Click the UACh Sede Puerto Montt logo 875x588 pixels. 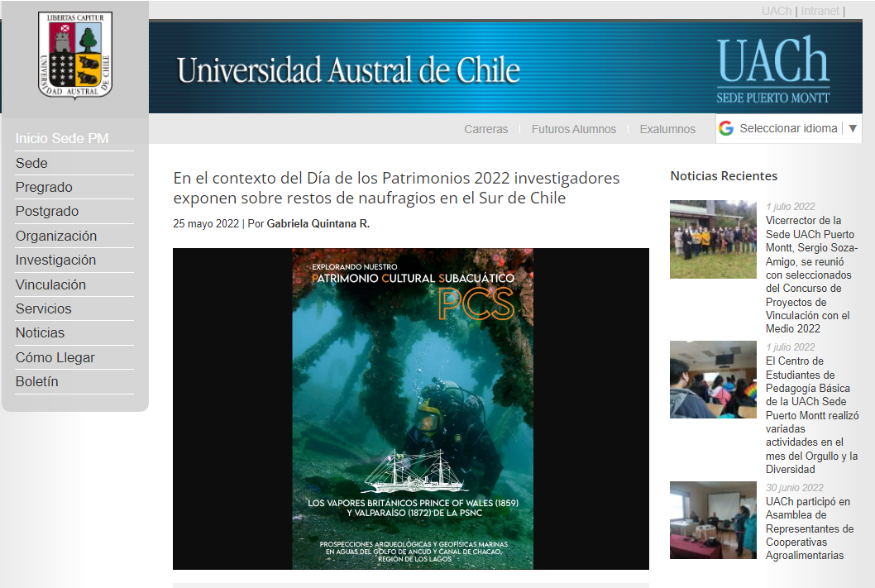point(772,70)
